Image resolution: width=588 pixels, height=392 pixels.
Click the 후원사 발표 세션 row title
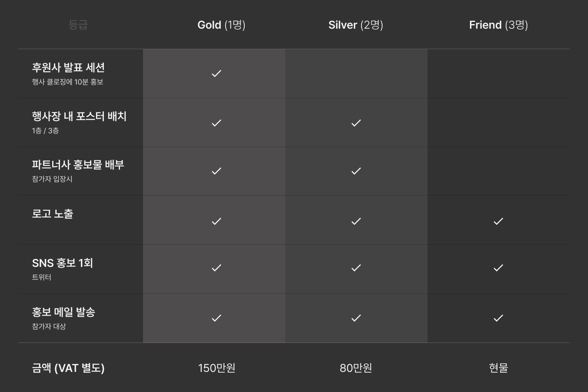coord(68,68)
